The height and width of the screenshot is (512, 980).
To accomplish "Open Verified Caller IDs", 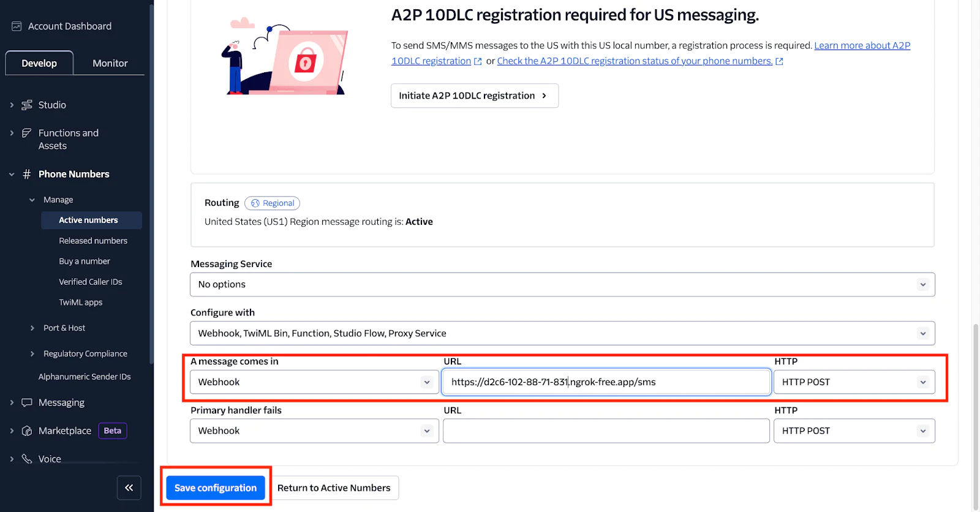I will point(91,282).
